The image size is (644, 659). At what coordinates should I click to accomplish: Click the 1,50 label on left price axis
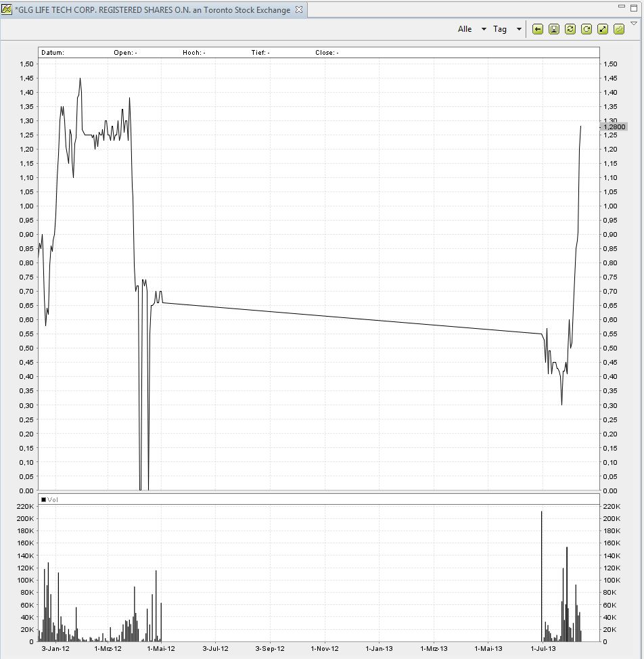pos(26,64)
